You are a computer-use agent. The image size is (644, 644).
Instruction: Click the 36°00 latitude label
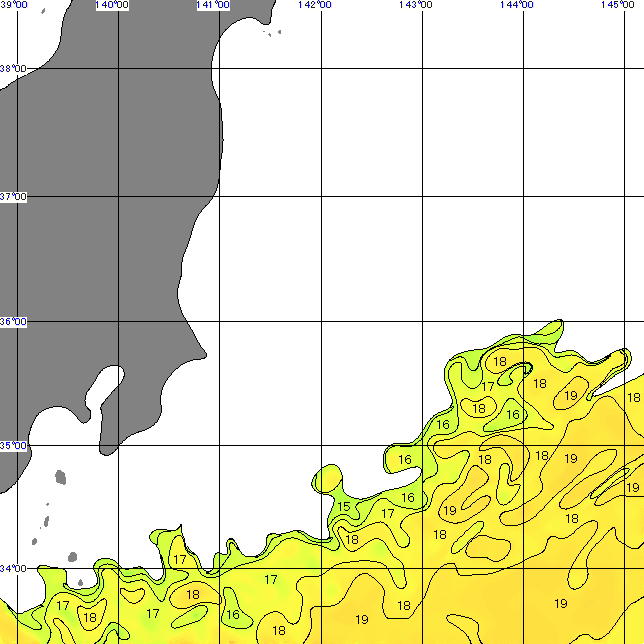coord(13,322)
